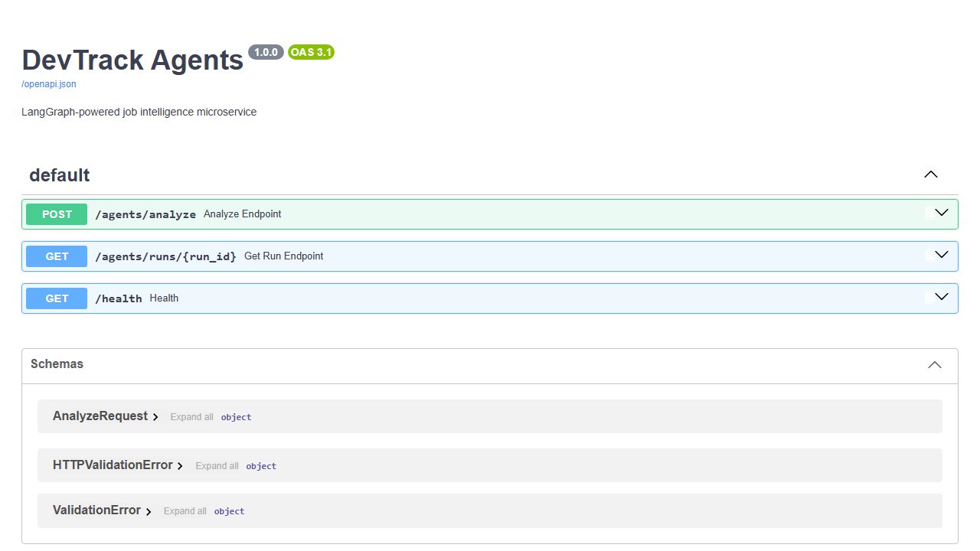Click the Analyze Endpoint summary text

(x=242, y=214)
